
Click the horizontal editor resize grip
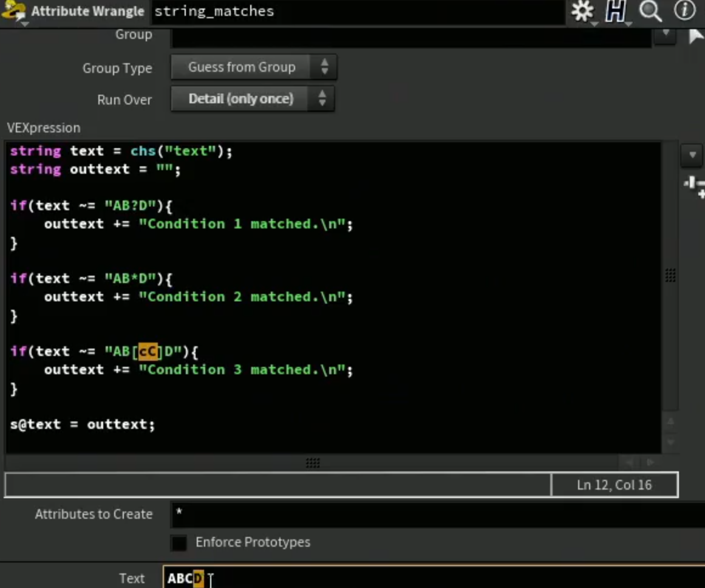coord(313,462)
